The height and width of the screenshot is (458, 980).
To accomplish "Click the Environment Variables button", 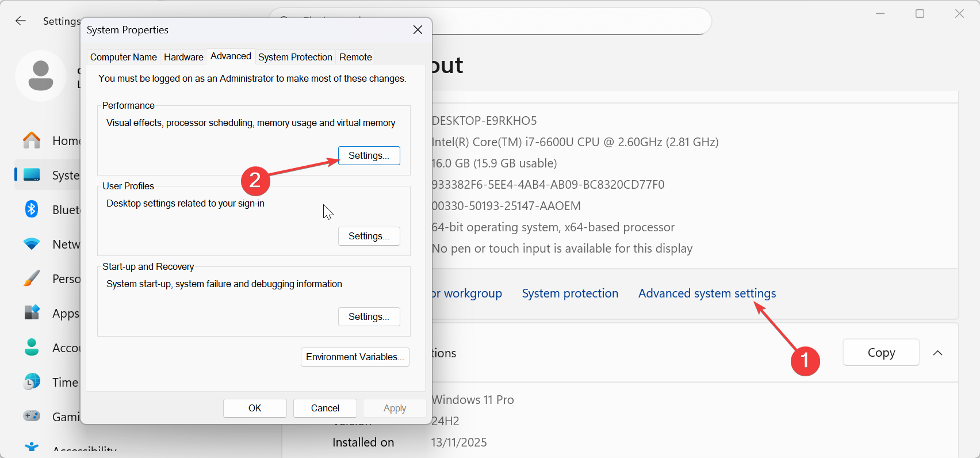I will tap(355, 357).
